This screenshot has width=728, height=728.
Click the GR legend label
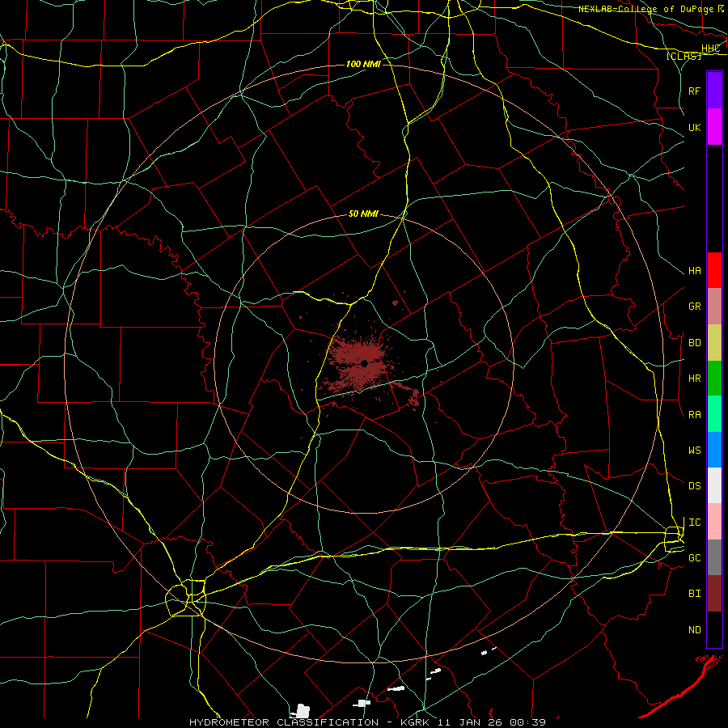(694, 307)
